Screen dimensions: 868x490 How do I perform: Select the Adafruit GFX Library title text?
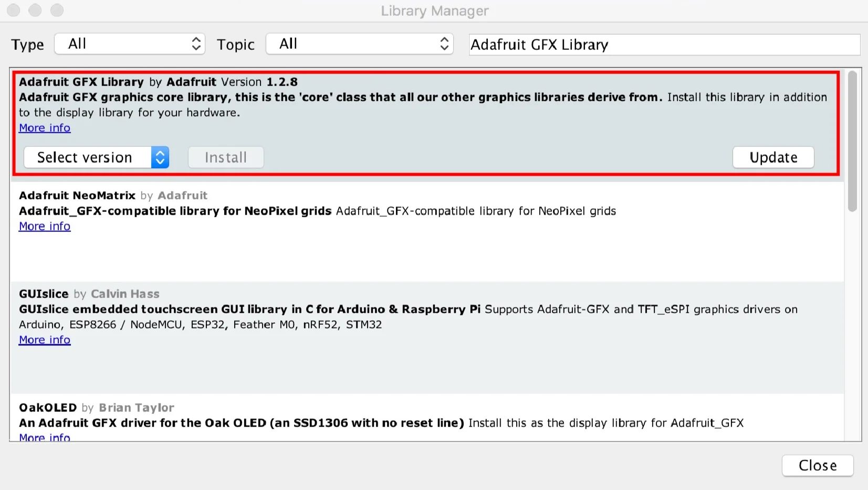click(x=81, y=82)
